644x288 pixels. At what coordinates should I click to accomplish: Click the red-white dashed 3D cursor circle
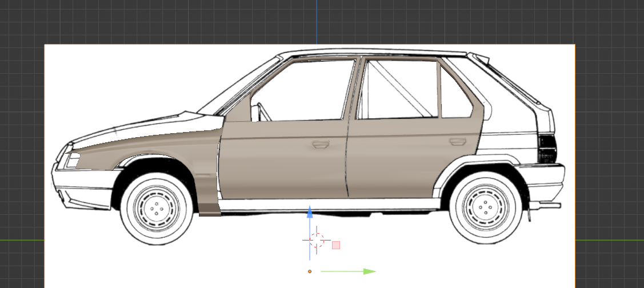[x=317, y=240]
